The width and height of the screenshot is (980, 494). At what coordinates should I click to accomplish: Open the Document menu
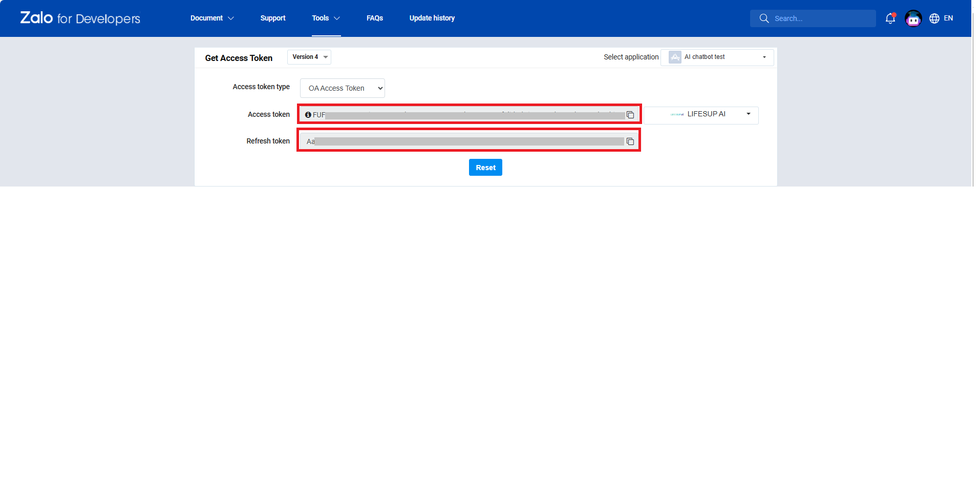point(212,18)
